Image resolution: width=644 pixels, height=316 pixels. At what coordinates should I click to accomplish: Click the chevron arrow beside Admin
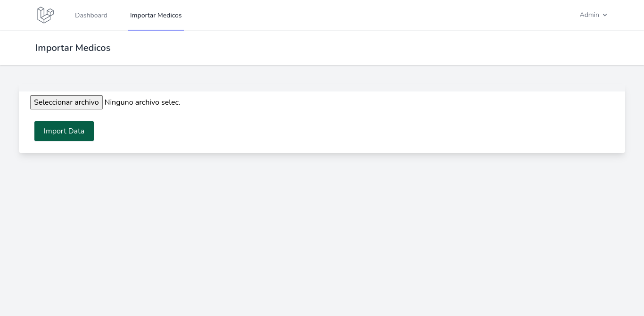605,15
